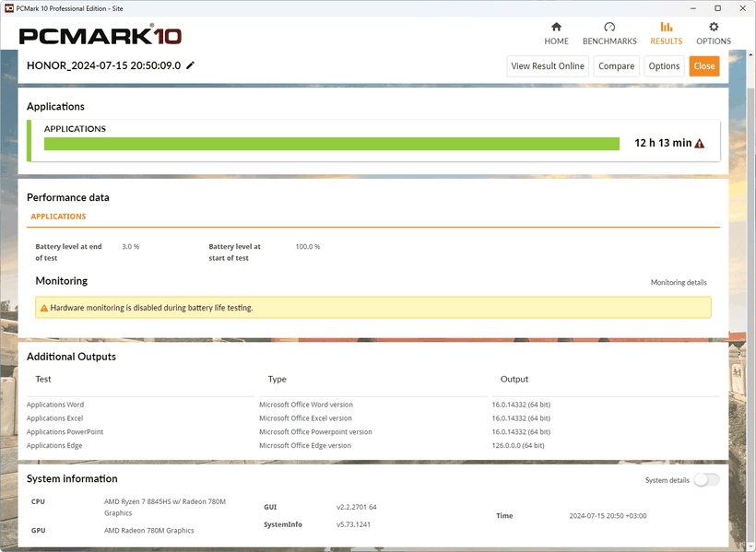Click the SystemInfo version v5.73.1241
This screenshot has width=756, height=552.
pos(353,524)
